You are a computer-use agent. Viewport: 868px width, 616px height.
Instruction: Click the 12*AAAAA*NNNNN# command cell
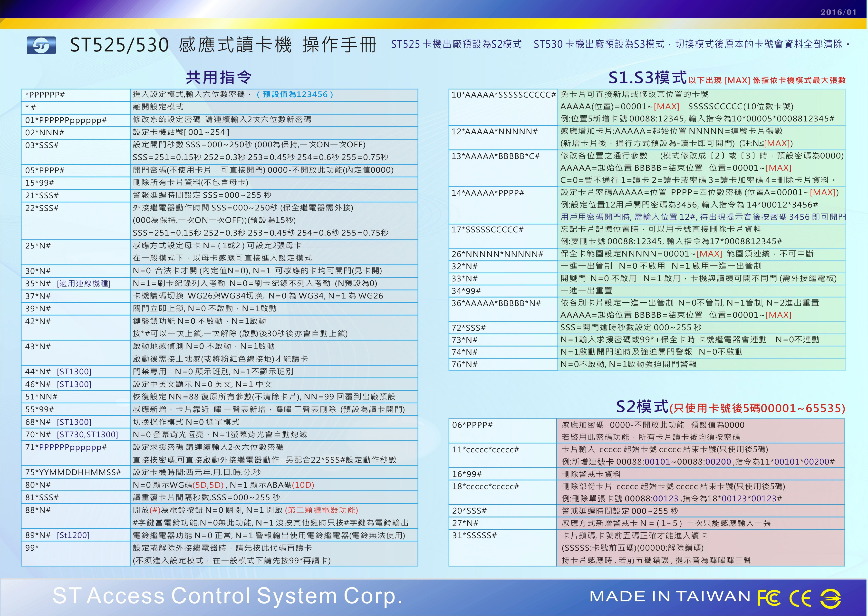tap(503, 138)
